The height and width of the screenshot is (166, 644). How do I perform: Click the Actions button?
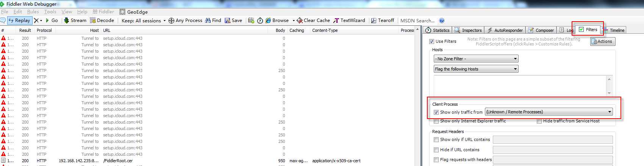pyautogui.click(x=603, y=42)
